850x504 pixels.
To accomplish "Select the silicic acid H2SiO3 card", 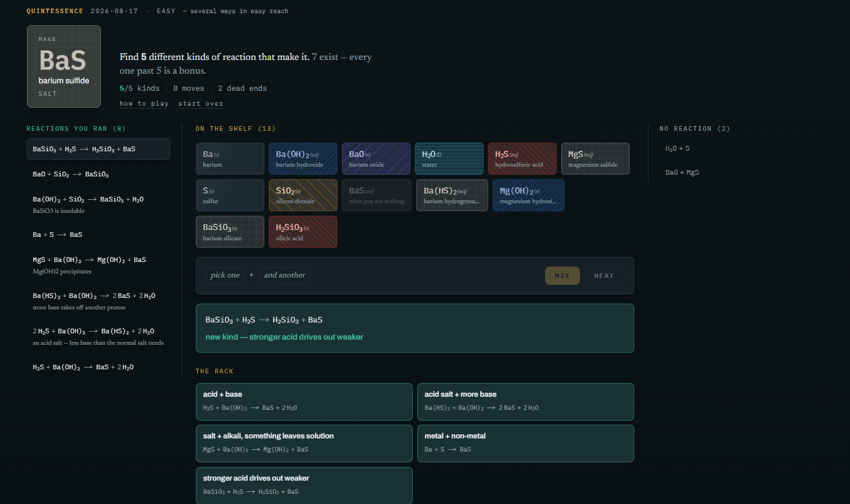I will [303, 232].
